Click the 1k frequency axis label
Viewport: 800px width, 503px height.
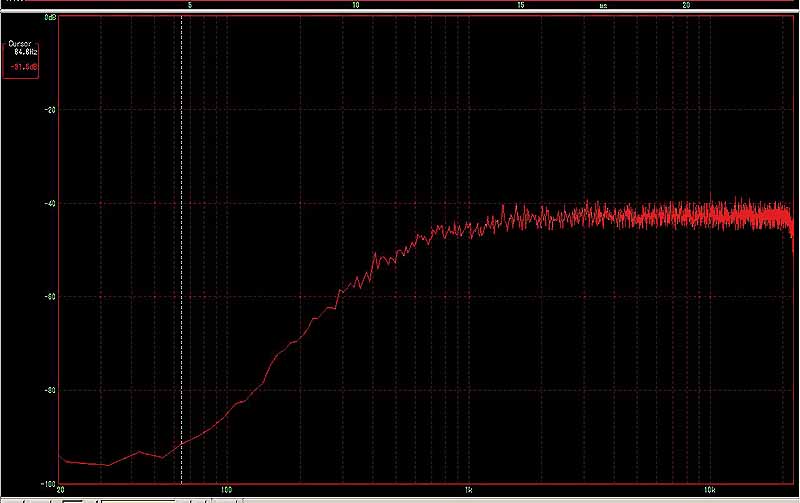click(468, 490)
